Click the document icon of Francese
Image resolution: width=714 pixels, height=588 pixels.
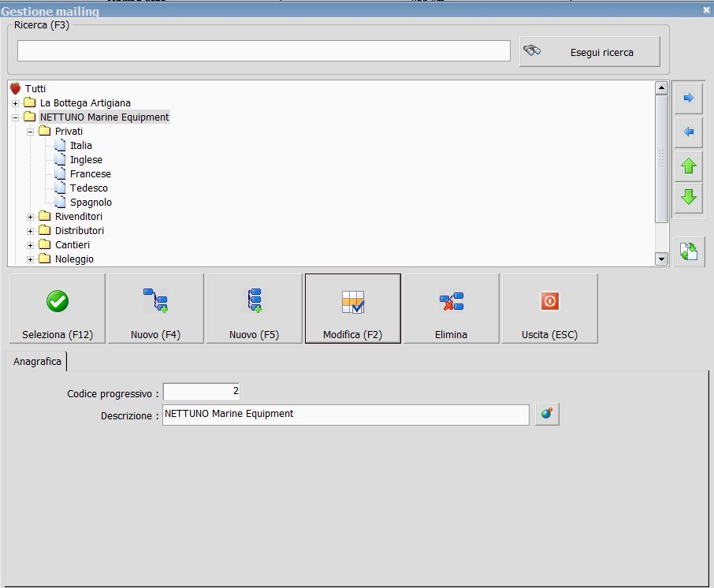pyautogui.click(x=60, y=173)
